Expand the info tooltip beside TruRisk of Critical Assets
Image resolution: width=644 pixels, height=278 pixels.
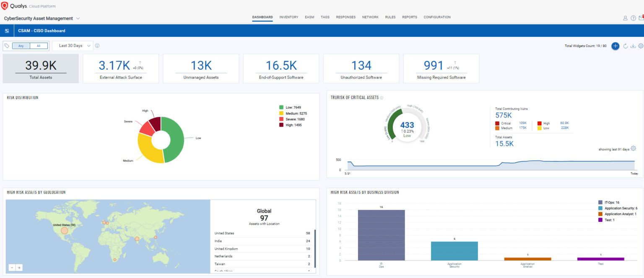coord(382,97)
